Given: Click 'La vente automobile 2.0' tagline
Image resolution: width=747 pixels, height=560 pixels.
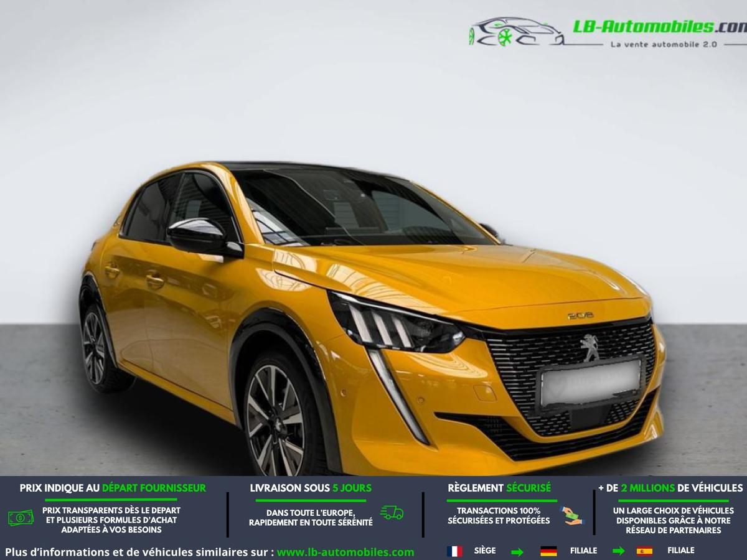Looking at the screenshot, I should pos(664,44).
